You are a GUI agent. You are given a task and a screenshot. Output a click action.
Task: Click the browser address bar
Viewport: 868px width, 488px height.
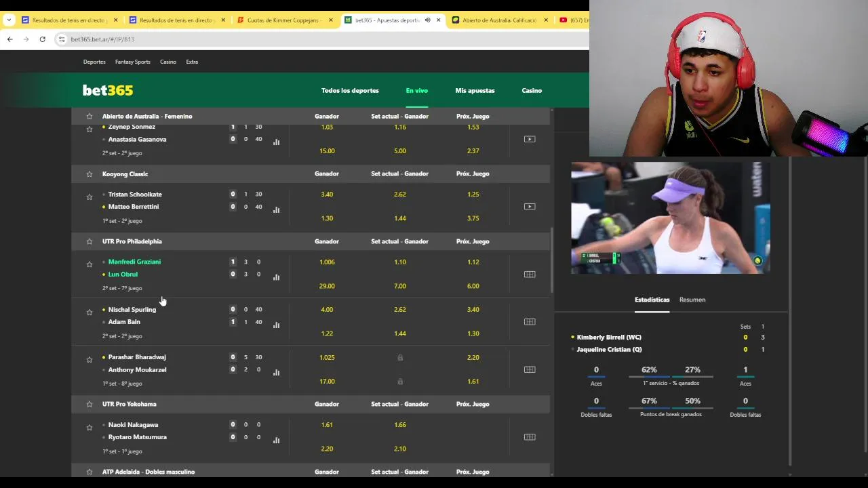point(319,39)
